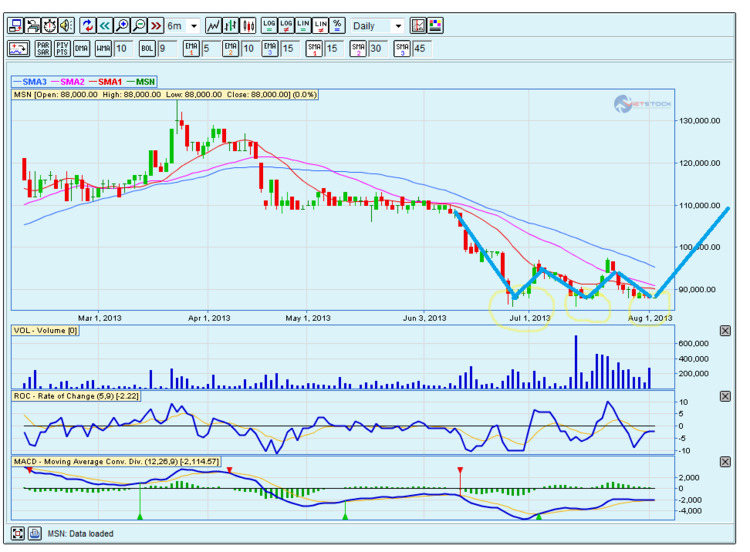The width and height of the screenshot is (750, 552).
Task: Click the WMA period field showing 10
Action: pyautogui.click(x=123, y=48)
